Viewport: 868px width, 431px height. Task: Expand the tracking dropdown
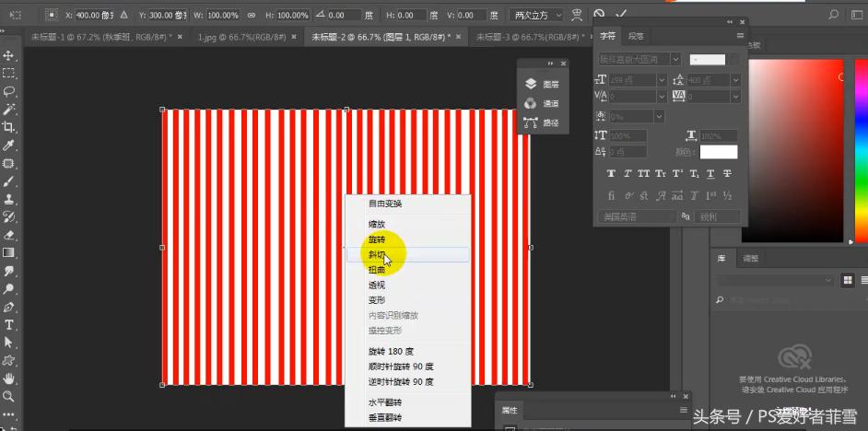point(735,97)
